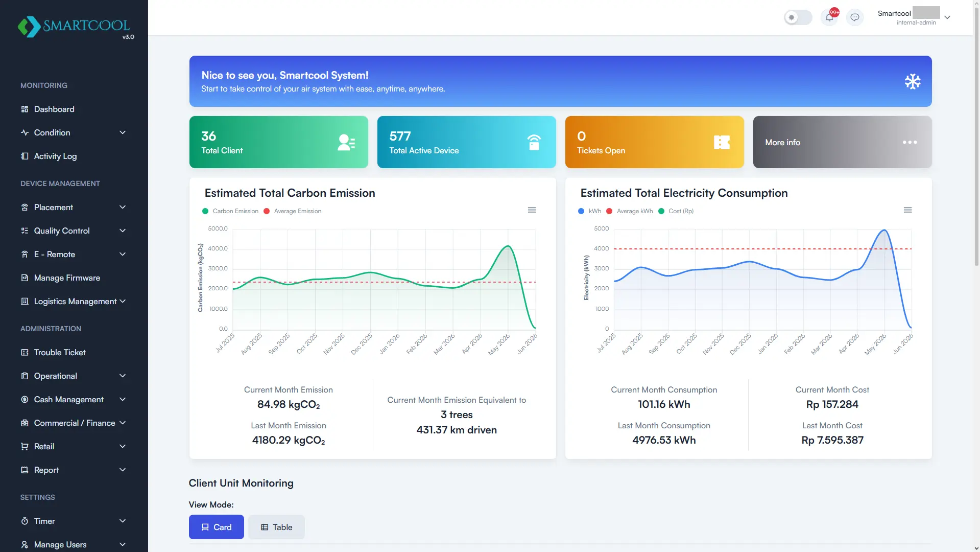Toggle Average kWh legend series
The width and height of the screenshot is (980, 552).
629,211
